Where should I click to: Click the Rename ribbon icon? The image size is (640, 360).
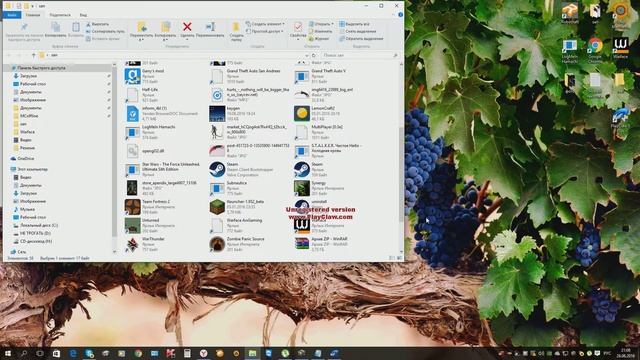pyautogui.click(x=210, y=27)
